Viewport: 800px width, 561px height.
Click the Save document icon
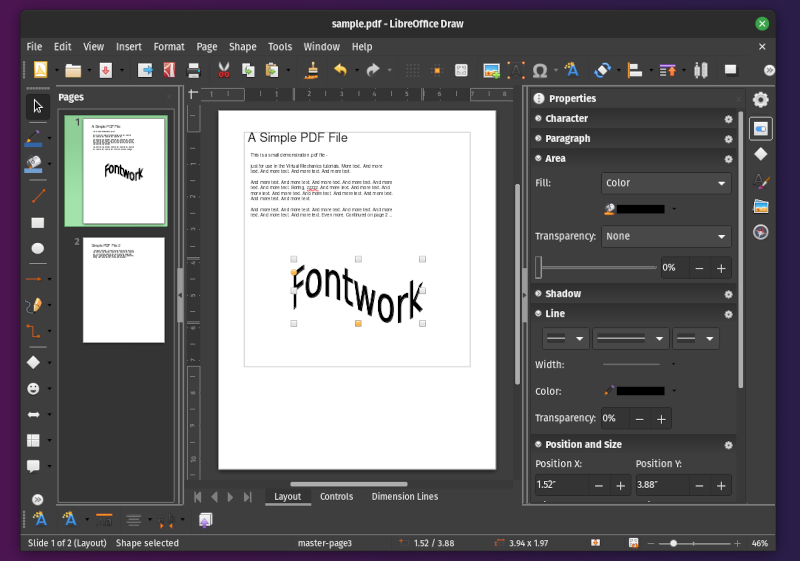(106, 70)
